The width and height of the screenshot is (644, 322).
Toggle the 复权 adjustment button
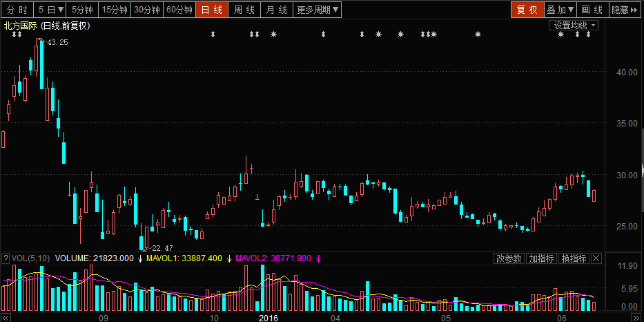click(527, 10)
